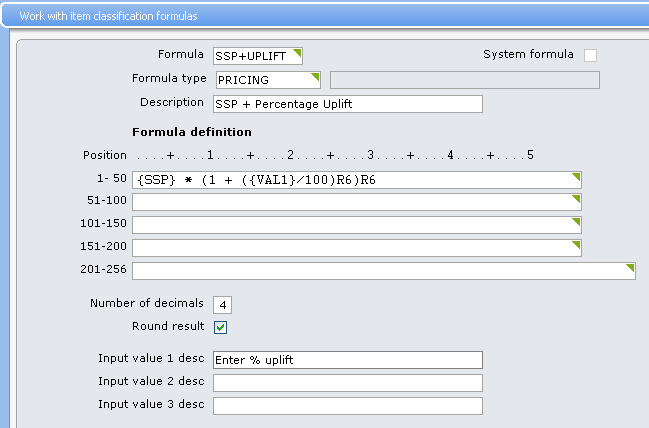Image resolution: width=649 pixels, height=428 pixels.
Task: Click into the Formula field containing SSP+UPLIFT
Action: pos(250,56)
